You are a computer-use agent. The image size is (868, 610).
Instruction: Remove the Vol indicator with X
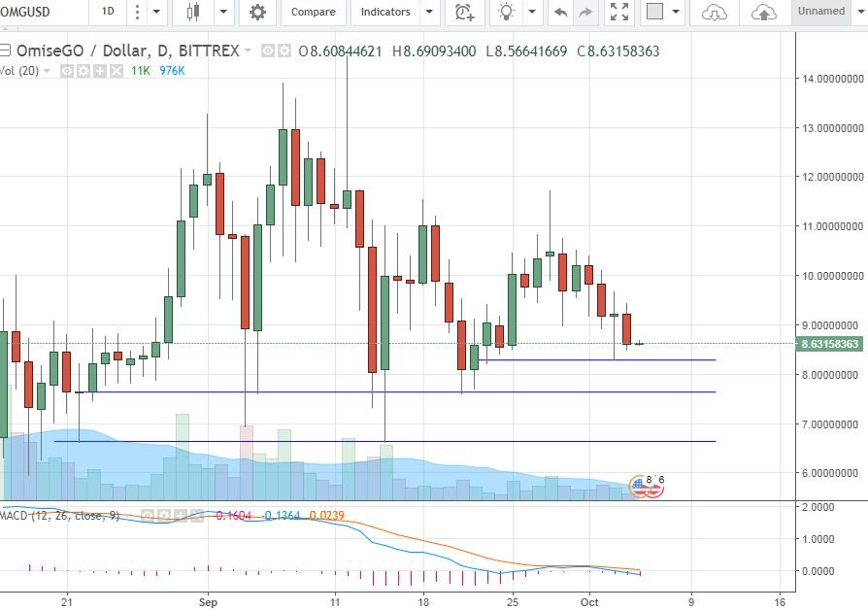(116, 71)
